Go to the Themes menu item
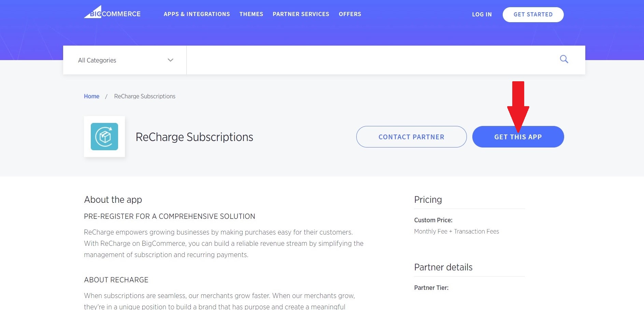Screen dimensions: 644x310 click(251, 14)
